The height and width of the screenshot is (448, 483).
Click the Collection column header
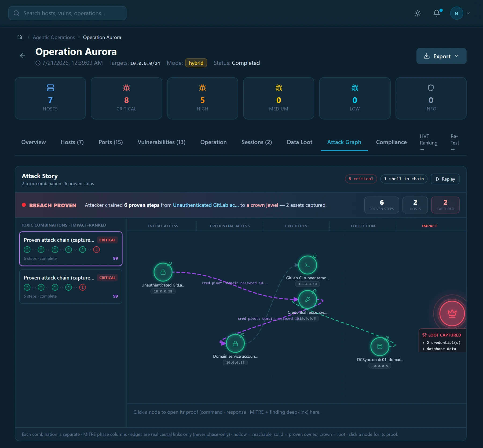click(363, 226)
